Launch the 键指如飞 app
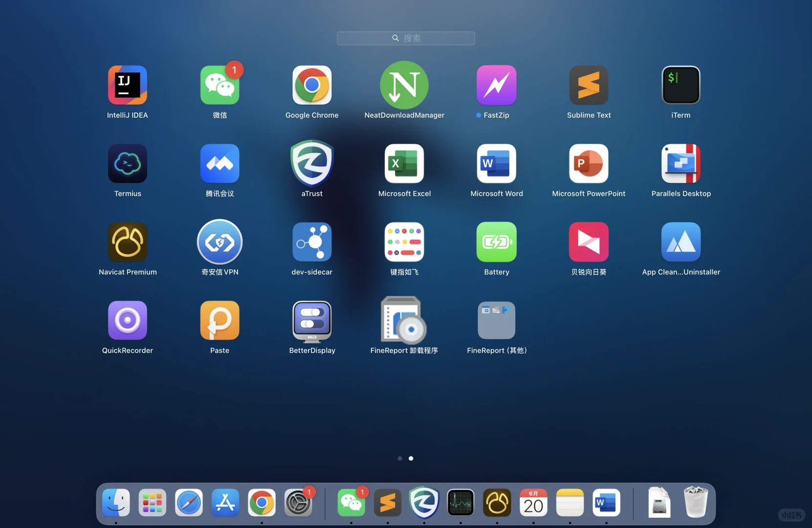Screen dimensions: 812x528 click(404, 242)
